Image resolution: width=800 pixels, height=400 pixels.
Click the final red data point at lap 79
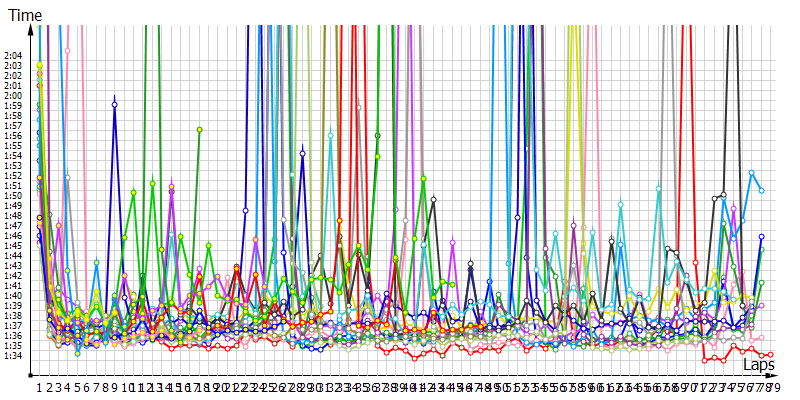771,354
